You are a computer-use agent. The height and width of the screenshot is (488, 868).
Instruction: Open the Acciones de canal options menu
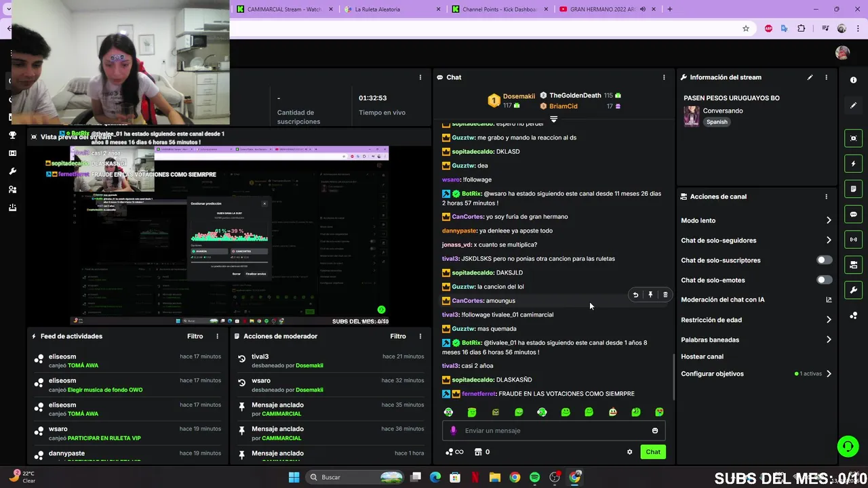826,197
